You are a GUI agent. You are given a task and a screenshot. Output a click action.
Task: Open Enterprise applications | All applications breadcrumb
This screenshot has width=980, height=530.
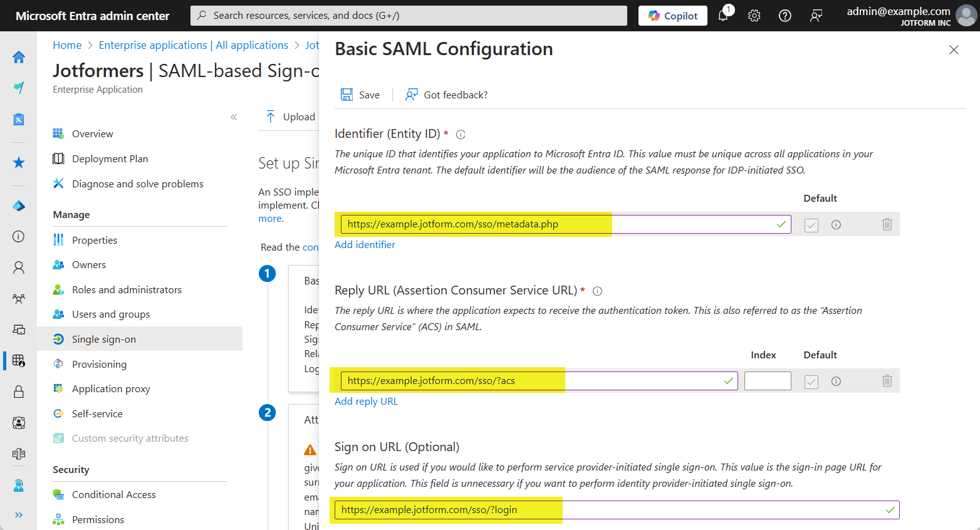[194, 45]
